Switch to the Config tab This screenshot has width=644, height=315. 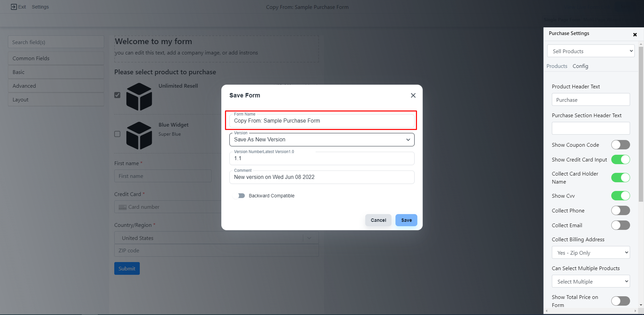pyautogui.click(x=580, y=66)
